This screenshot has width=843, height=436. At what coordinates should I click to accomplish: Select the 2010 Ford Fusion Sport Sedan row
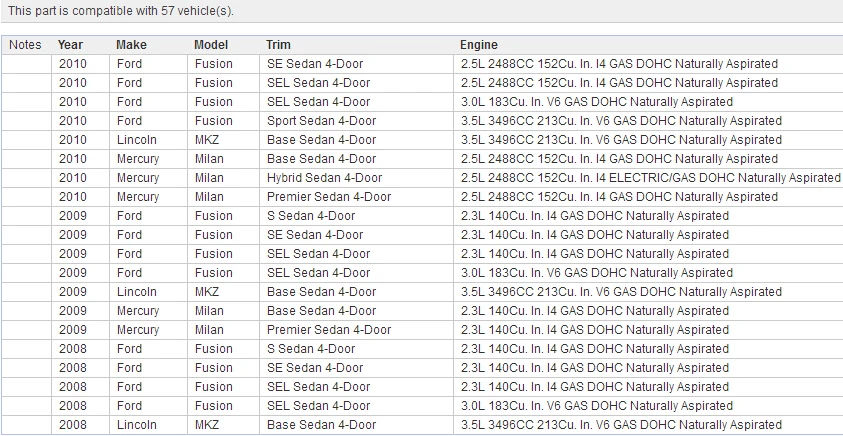click(x=422, y=120)
